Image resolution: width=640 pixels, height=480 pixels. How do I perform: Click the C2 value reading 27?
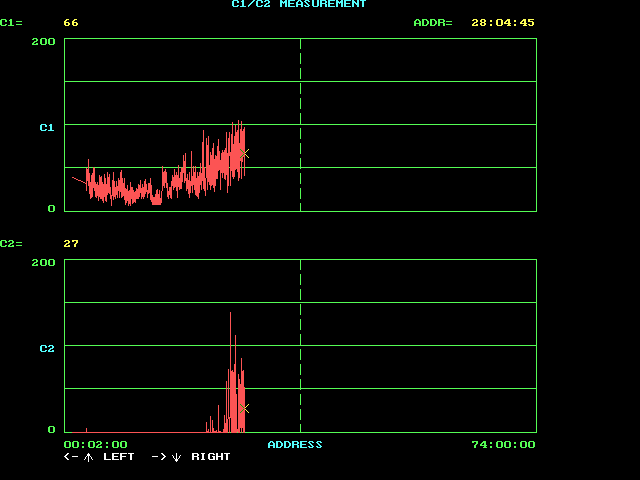point(71,243)
